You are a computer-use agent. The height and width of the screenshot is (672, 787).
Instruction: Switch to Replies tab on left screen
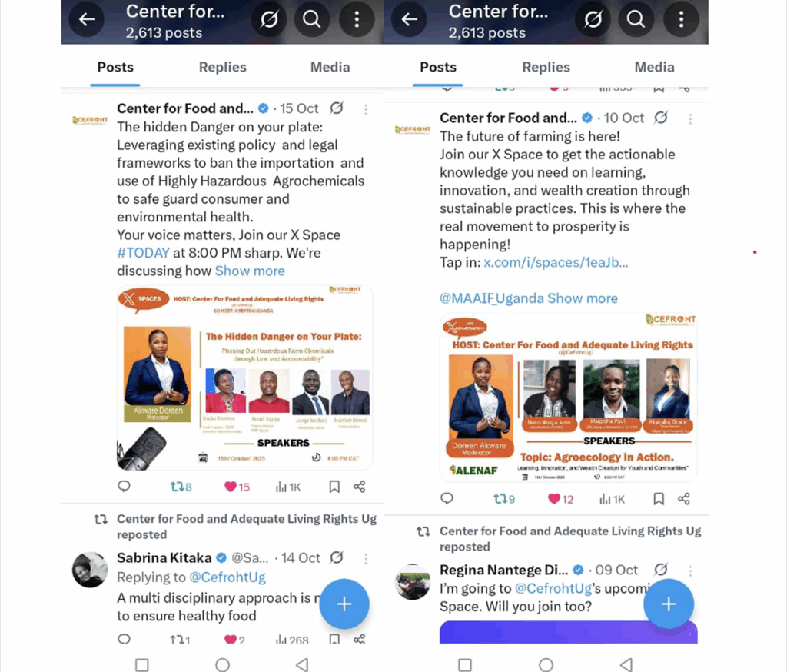222,67
